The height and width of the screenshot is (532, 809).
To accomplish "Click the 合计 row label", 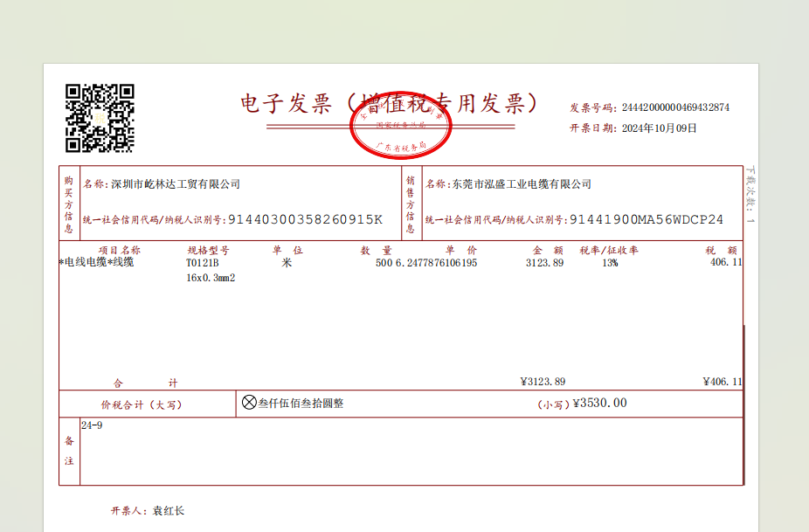I will 145,383.
